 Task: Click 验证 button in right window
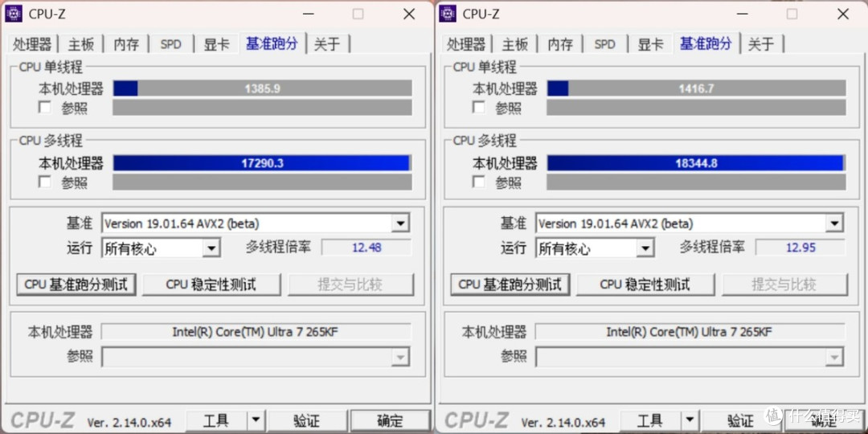click(741, 420)
